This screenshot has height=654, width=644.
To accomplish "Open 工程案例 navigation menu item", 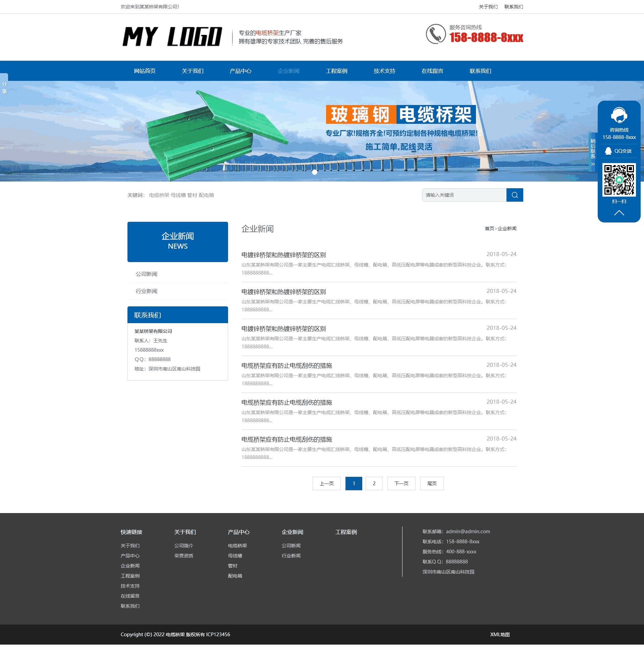I will [336, 71].
